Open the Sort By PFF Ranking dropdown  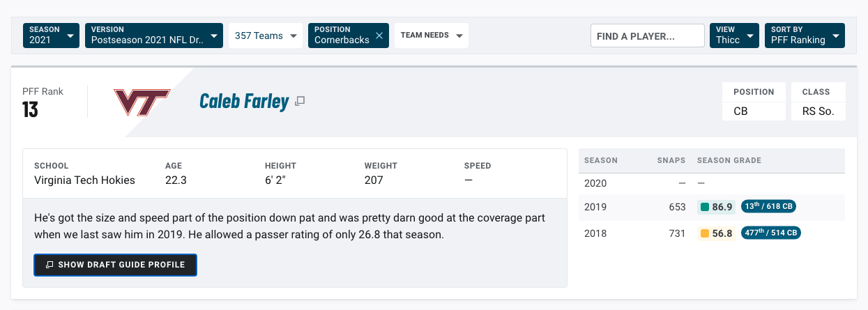pyautogui.click(x=805, y=36)
